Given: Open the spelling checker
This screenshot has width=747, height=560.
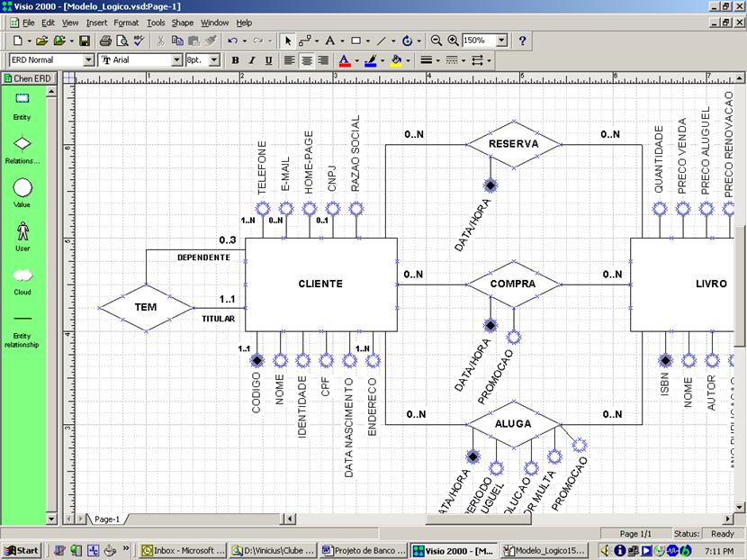Looking at the screenshot, I should pyautogui.click(x=137, y=40).
